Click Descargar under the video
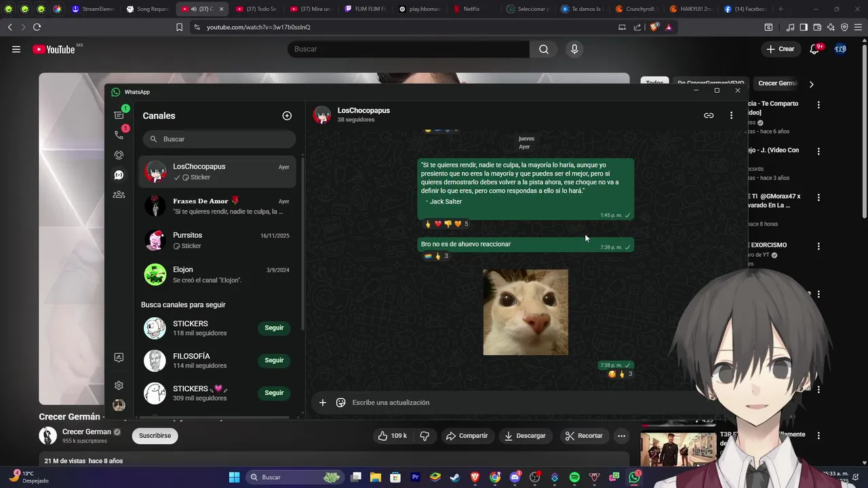 coord(525,436)
